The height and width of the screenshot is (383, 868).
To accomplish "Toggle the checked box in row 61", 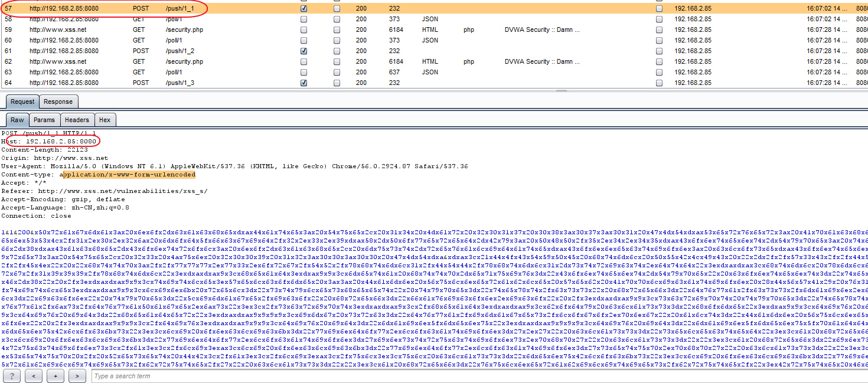I will 304,51.
